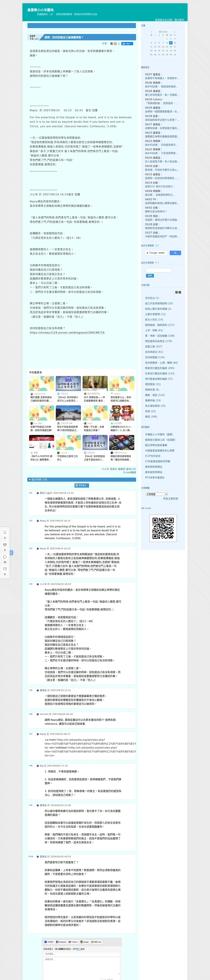Click the E-mail轉寄 link
The width and height of the screenshot is (210, 980).
130,473
